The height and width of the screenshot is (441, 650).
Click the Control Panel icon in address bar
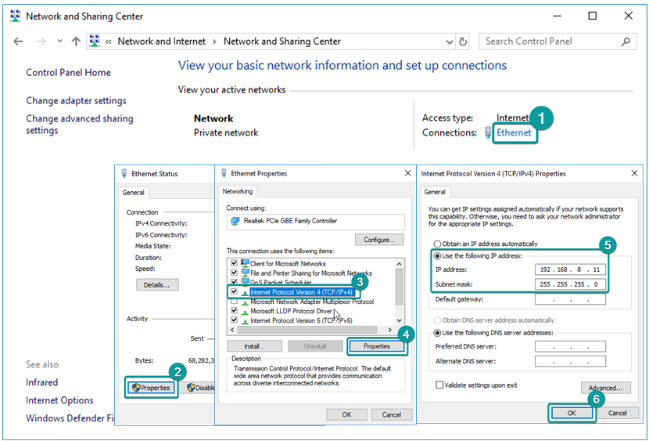pos(95,41)
